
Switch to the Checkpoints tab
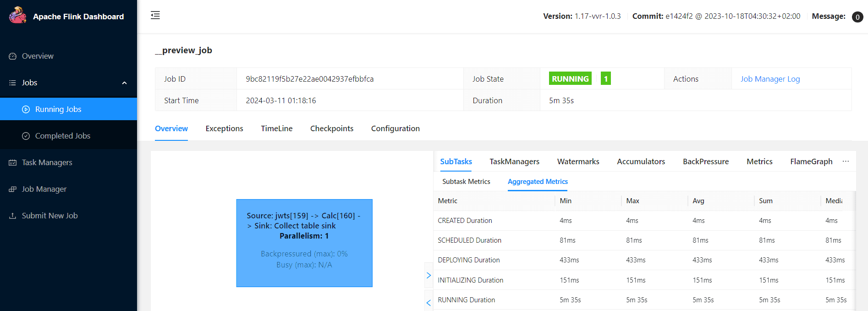(332, 128)
